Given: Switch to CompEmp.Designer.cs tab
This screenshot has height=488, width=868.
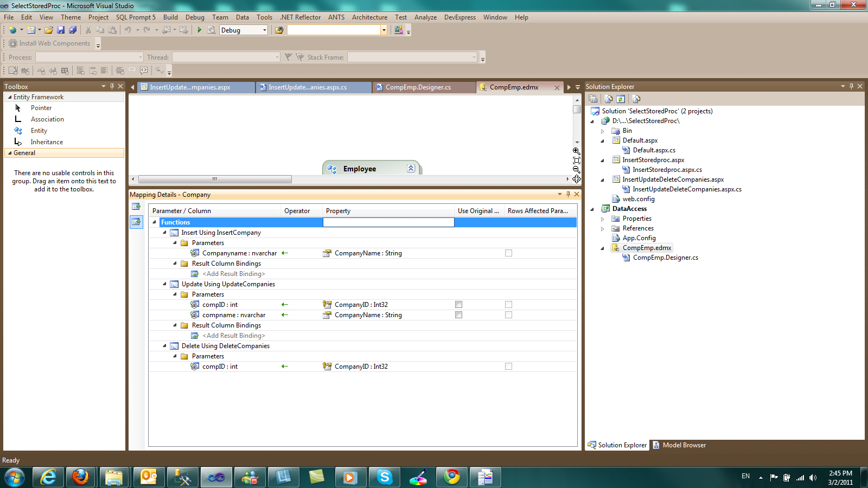Looking at the screenshot, I should (x=424, y=87).
